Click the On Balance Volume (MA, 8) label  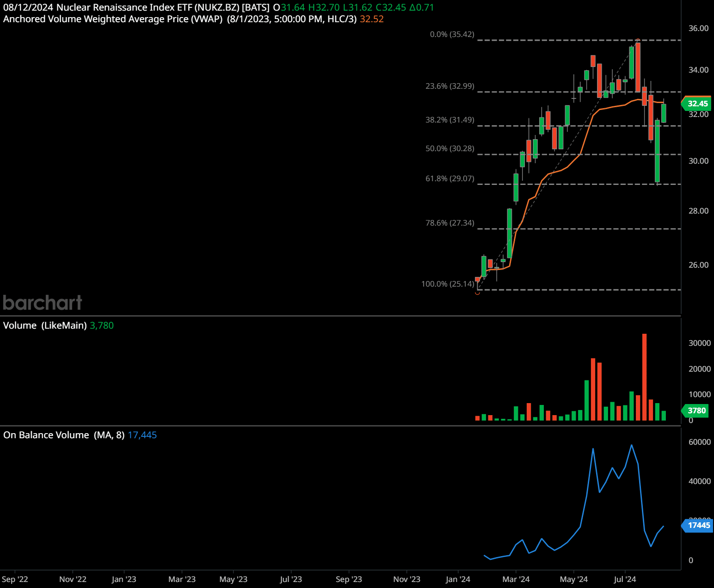pyautogui.click(x=64, y=435)
